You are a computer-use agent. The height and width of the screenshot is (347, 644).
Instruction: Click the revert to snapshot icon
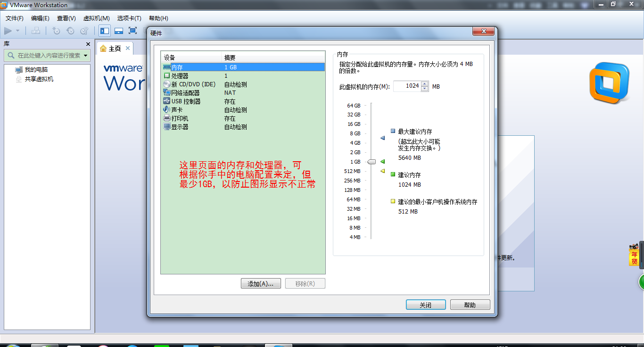[x=70, y=31]
